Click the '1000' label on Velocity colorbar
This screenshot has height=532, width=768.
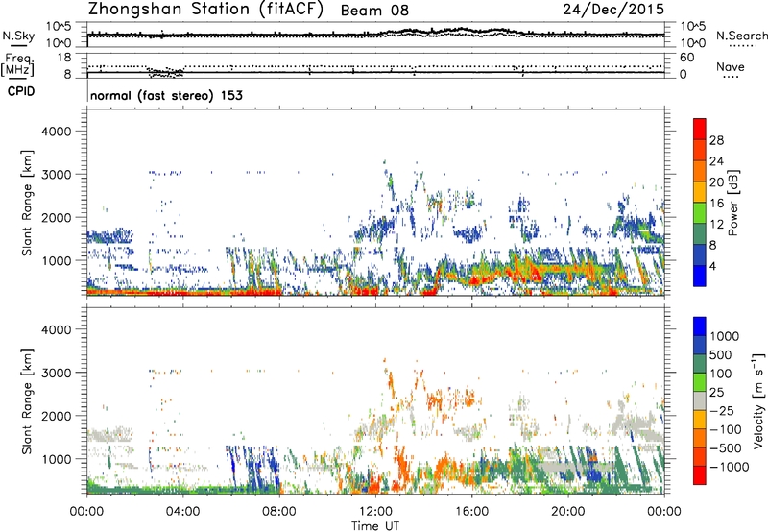click(x=725, y=336)
